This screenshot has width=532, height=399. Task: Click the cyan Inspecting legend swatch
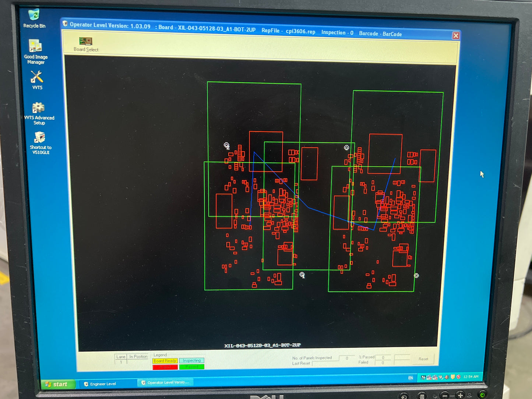coord(191,361)
